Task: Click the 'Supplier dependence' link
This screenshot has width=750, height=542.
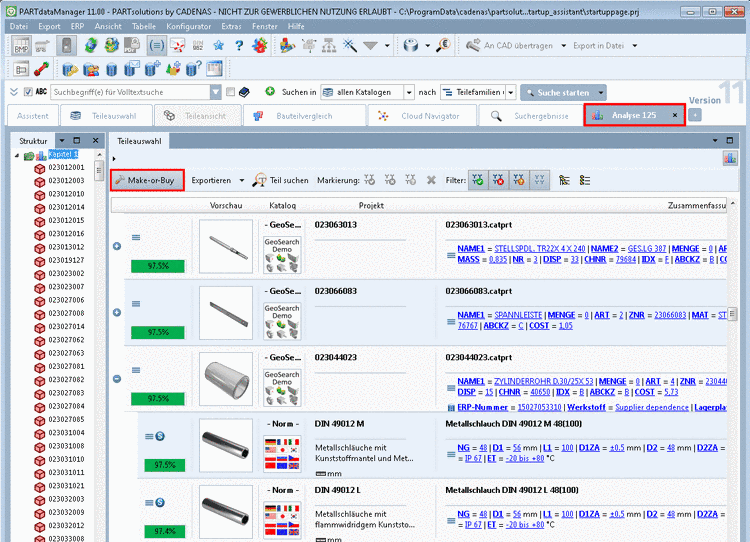Action: (x=651, y=408)
